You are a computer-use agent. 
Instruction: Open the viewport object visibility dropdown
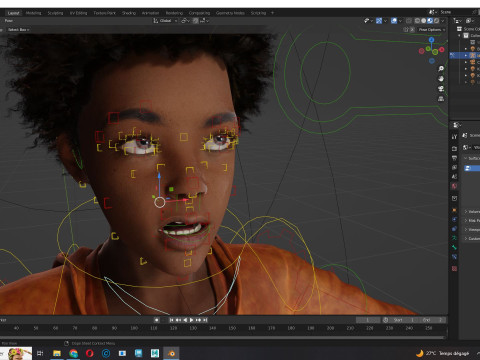pyautogui.click(x=368, y=21)
